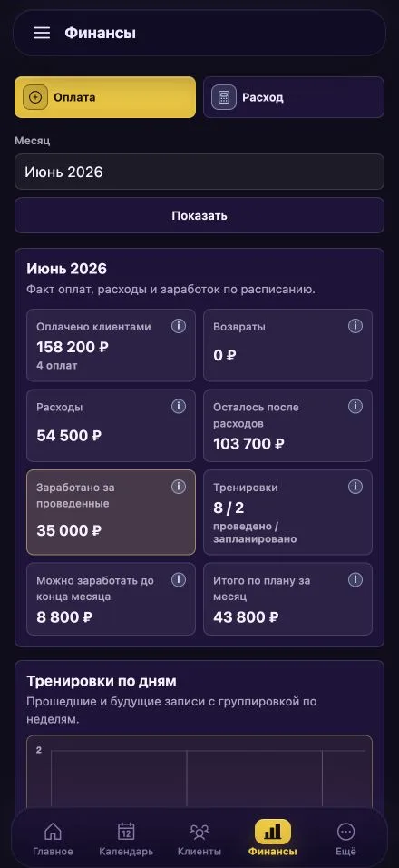Image resolution: width=399 pixels, height=868 pixels.
Task: Open the Клиенты tab
Action: click(199, 839)
